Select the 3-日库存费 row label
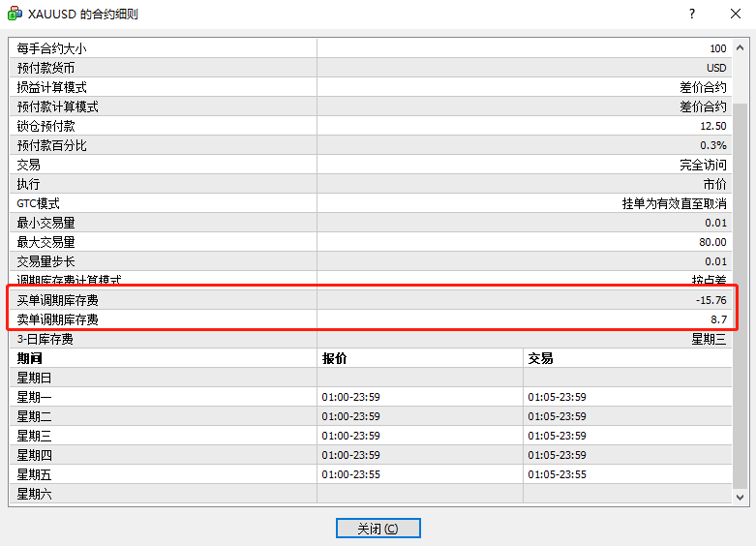This screenshot has height=546, width=756. (45, 339)
